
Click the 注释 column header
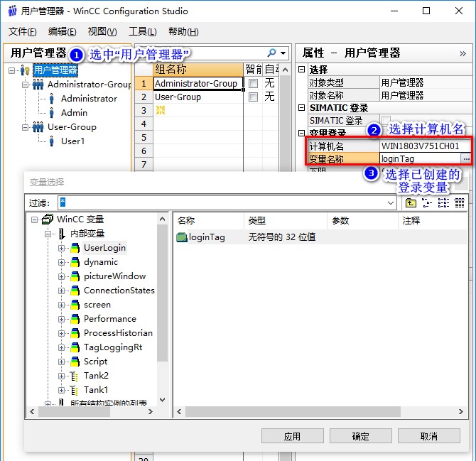click(433, 221)
